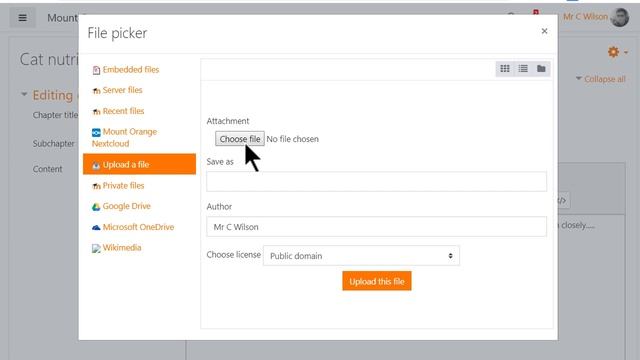Click the Nextcloud icon
Image resolution: width=640 pixels, height=360 pixels.
click(96, 132)
